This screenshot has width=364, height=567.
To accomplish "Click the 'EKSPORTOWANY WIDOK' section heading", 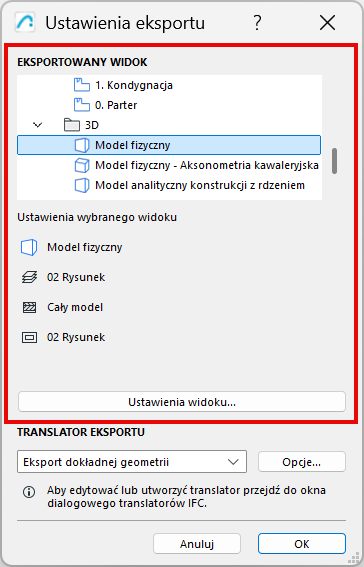I will [82, 62].
